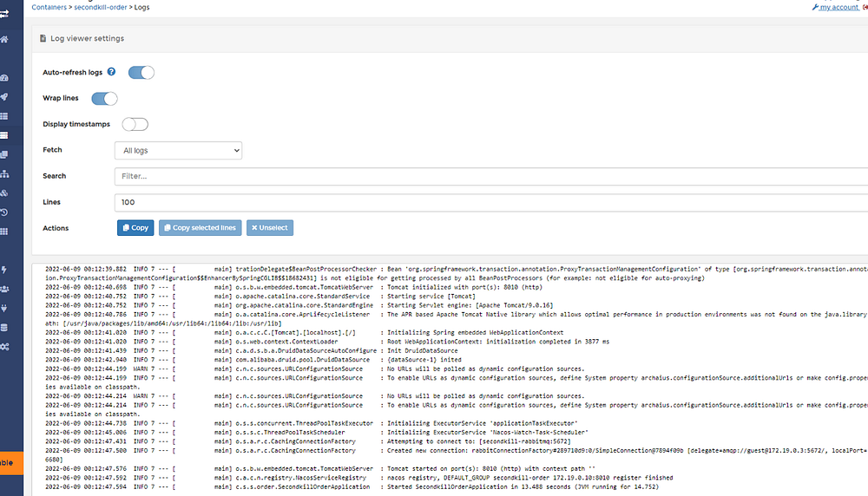
Task: Open Registries via the database icon
Action: [4, 328]
